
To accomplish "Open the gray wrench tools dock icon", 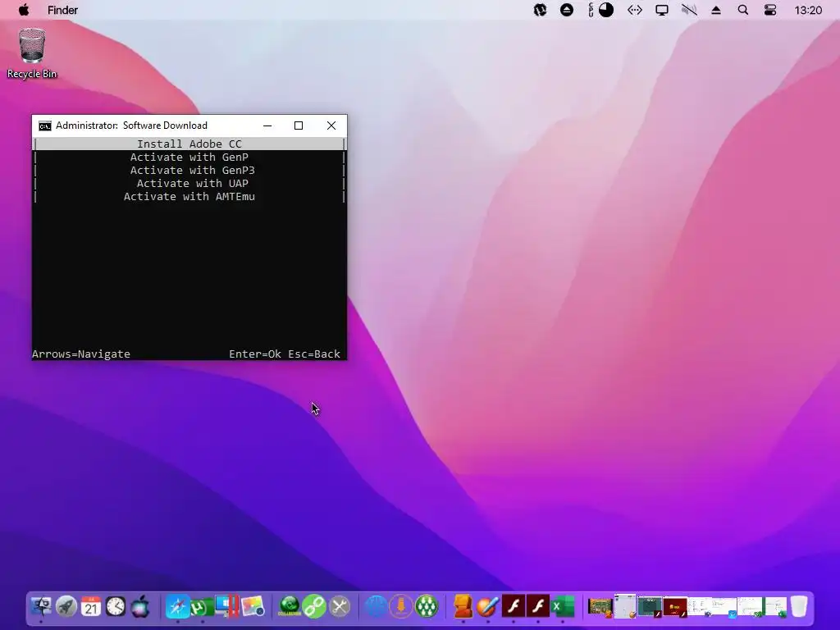I will coord(340,606).
